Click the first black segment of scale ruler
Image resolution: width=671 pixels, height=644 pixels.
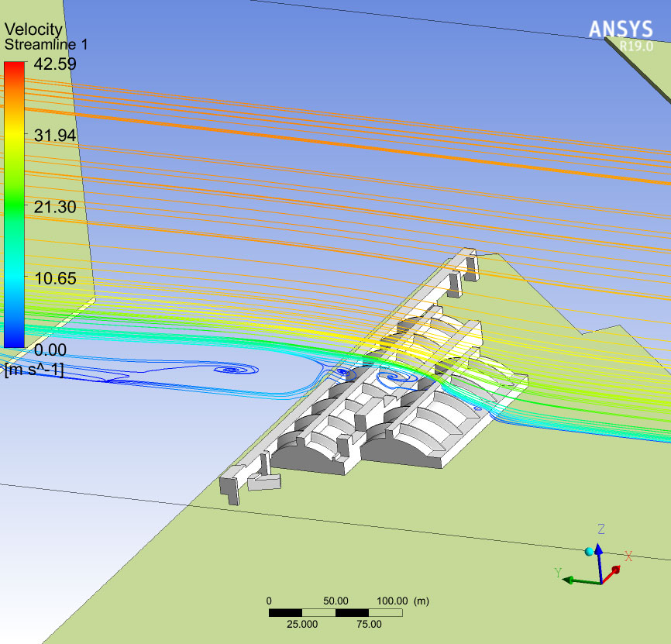pyautogui.click(x=285, y=613)
